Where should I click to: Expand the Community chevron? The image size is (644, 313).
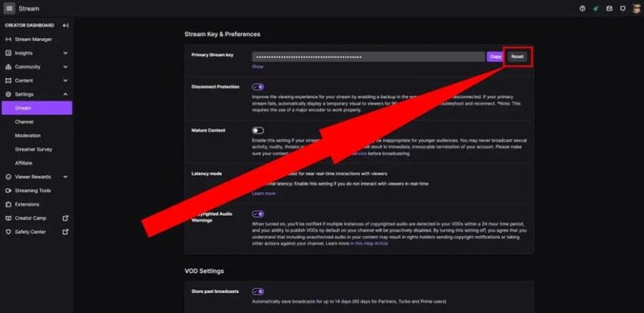pyautogui.click(x=65, y=67)
